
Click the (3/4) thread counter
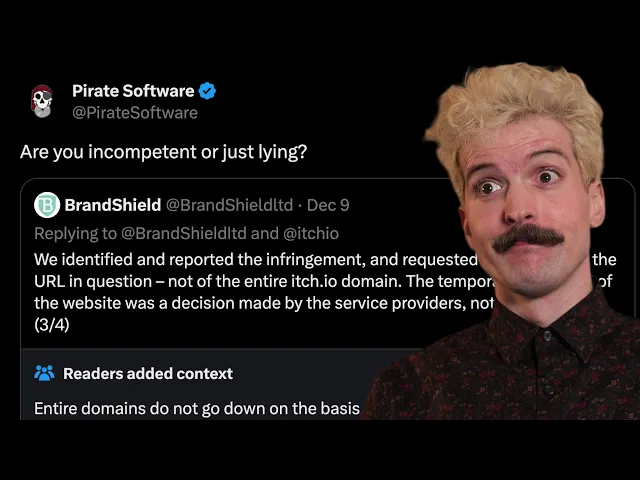(52, 325)
